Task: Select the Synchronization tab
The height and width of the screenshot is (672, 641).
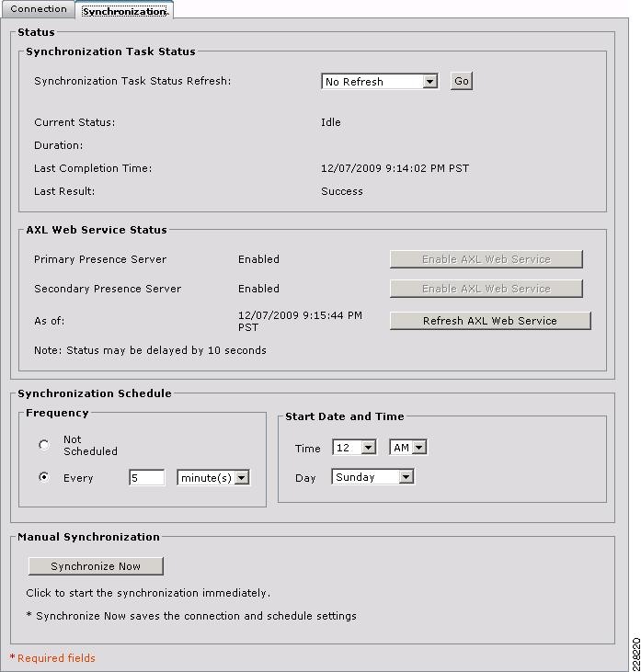Action: pos(124,11)
